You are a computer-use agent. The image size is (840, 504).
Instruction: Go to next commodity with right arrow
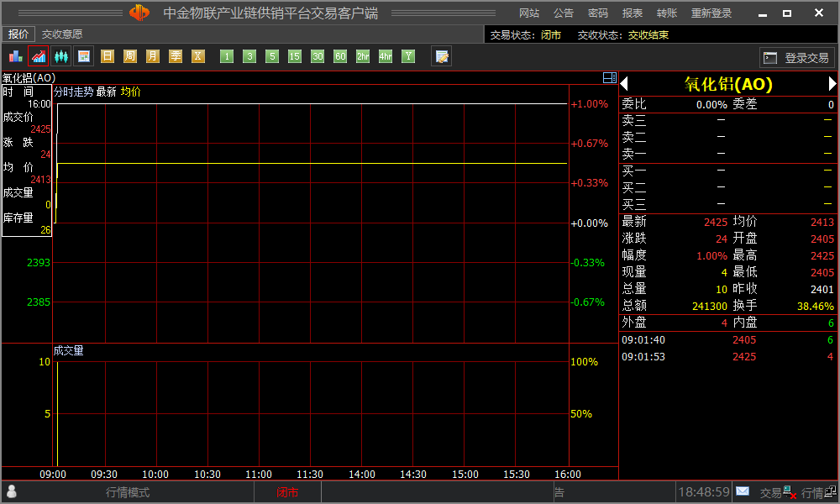(832, 84)
